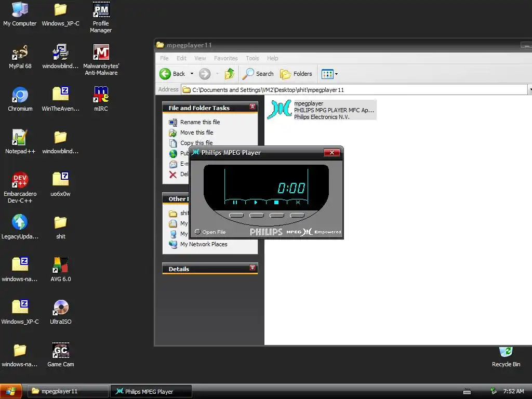Select the shit folder on the desktop
Image resolution: width=532 pixels, height=399 pixels.
[60, 227]
